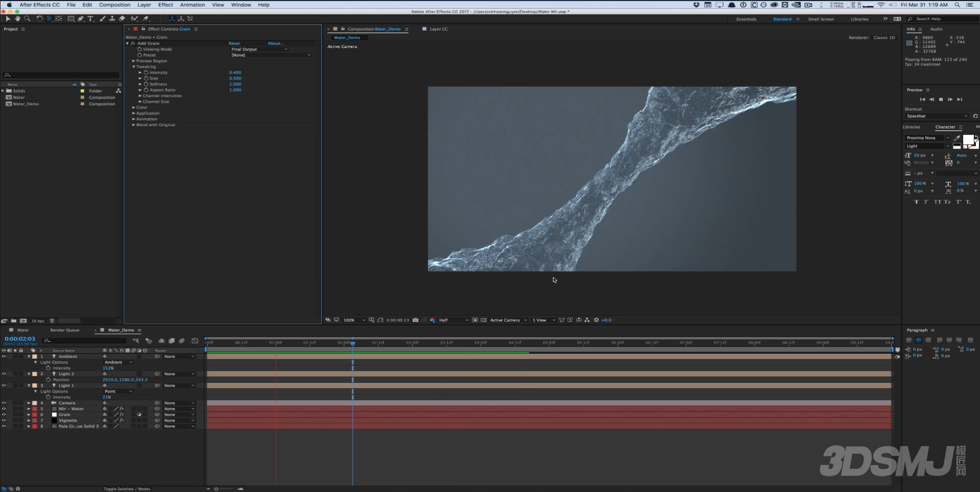Open the Animation menu
980x492 pixels.
[x=192, y=5]
